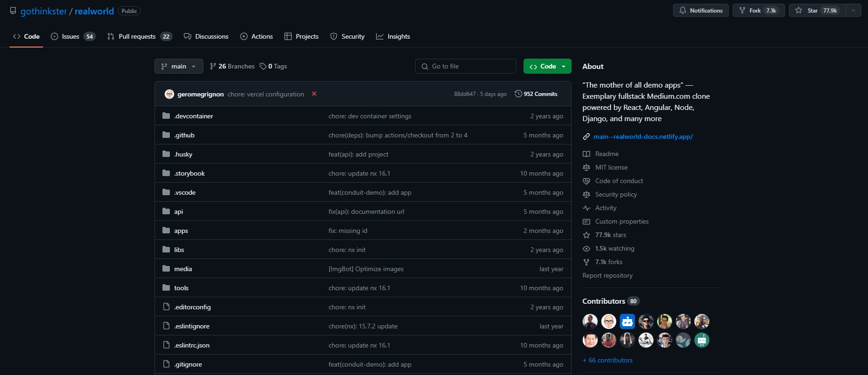Viewport: 868px width, 375px height.
Task: Open commit 'feat(api): add project'
Action: (x=358, y=154)
